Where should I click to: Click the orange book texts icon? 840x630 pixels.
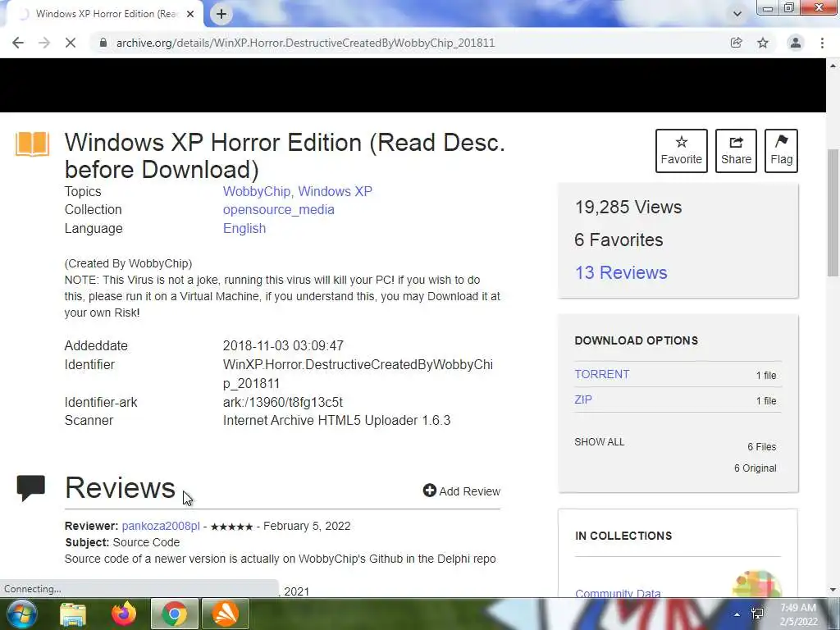[32, 144]
